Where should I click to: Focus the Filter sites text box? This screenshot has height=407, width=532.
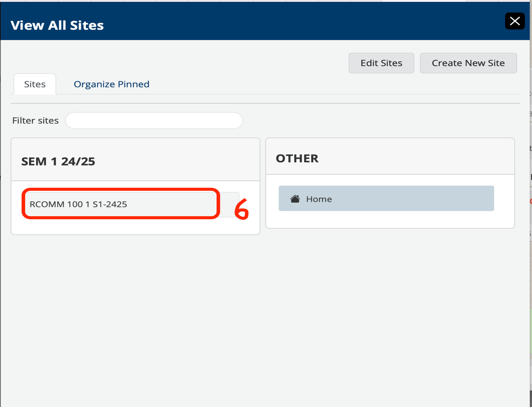click(154, 120)
